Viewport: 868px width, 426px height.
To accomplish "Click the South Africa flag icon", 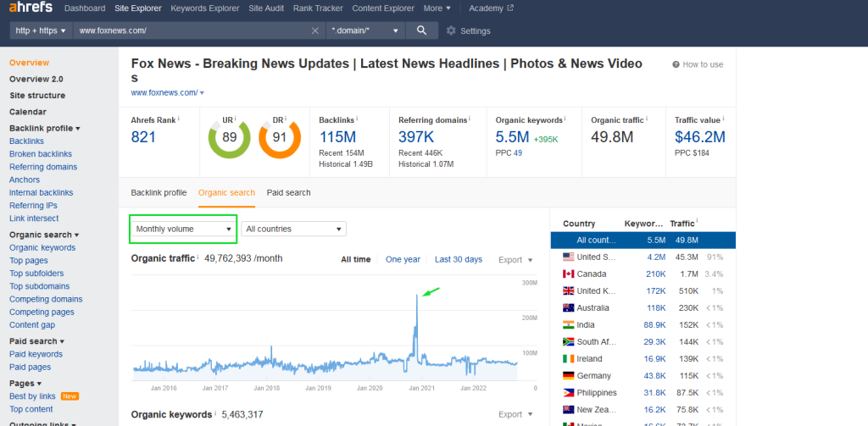I will pyautogui.click(x=568, y=342).
